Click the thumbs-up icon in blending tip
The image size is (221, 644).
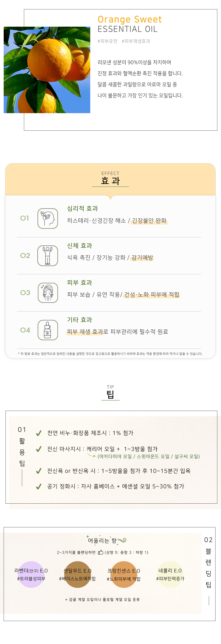point(100,552)
